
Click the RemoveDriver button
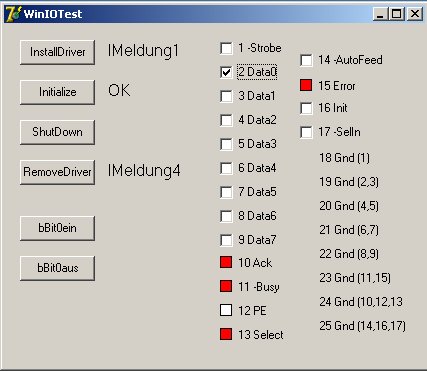[x=57, y=172]
